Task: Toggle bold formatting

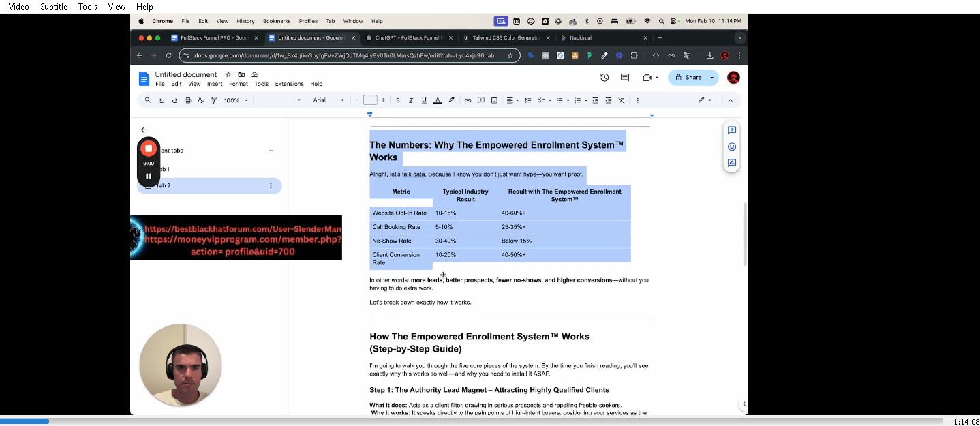Action: point(398,100)
